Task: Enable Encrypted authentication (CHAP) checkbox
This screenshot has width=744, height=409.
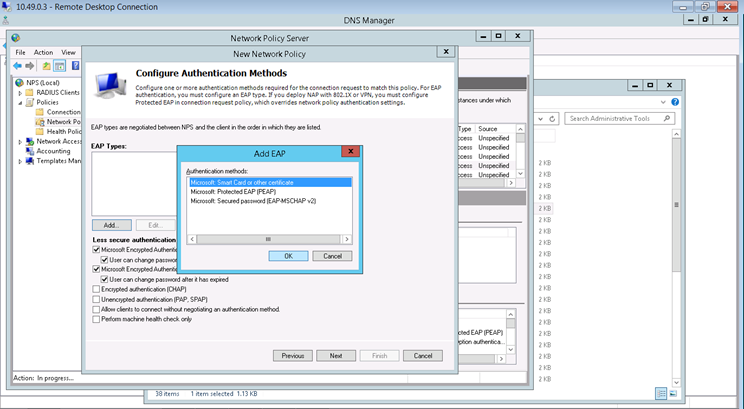Action: [x=96, y=290]
